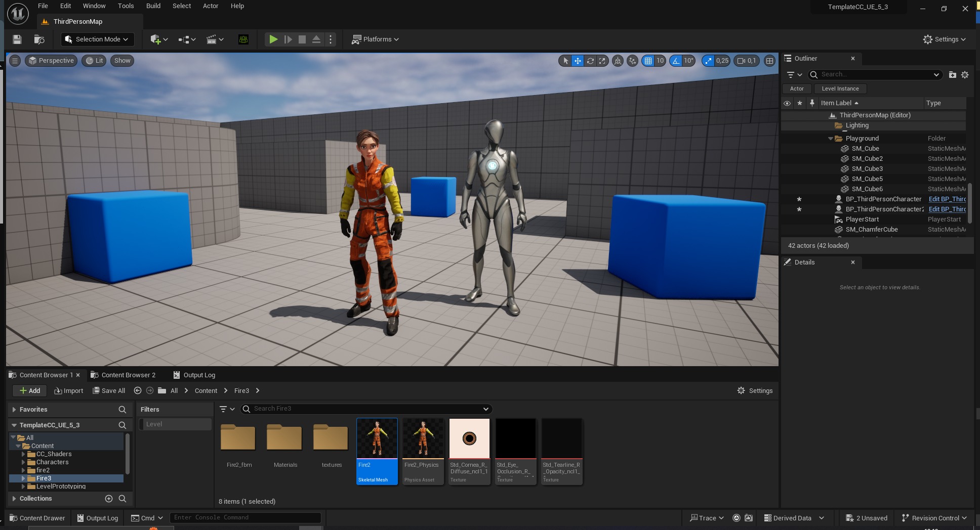This screenshot has width=980, height=530.
Task: Toggle the Level filter in Content Browser
Action: click(x=175, y=424)
